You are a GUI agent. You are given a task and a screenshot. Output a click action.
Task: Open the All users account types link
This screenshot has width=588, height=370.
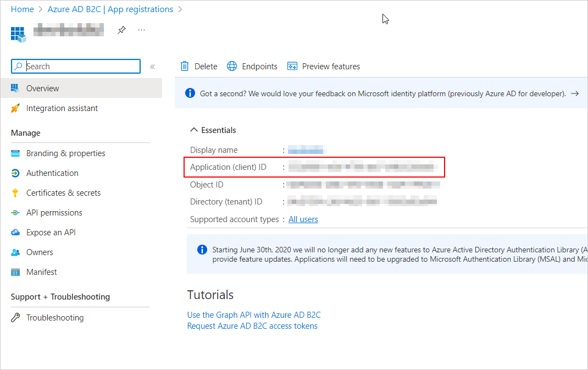pos(303,219)
